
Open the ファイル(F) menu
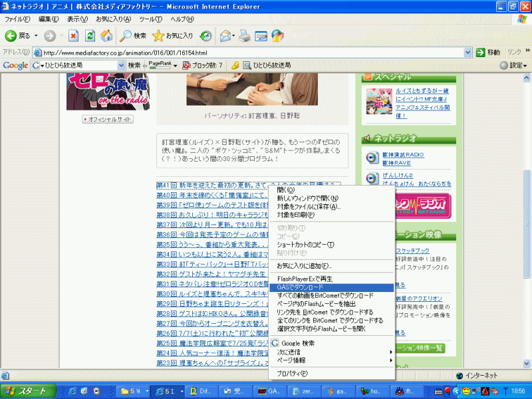(x=17, y=19)
